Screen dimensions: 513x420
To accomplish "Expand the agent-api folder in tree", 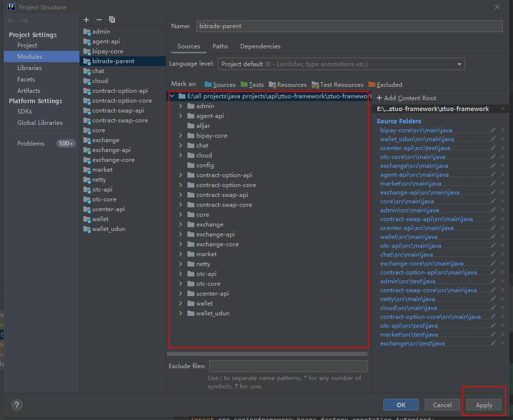I will [181, 115].
